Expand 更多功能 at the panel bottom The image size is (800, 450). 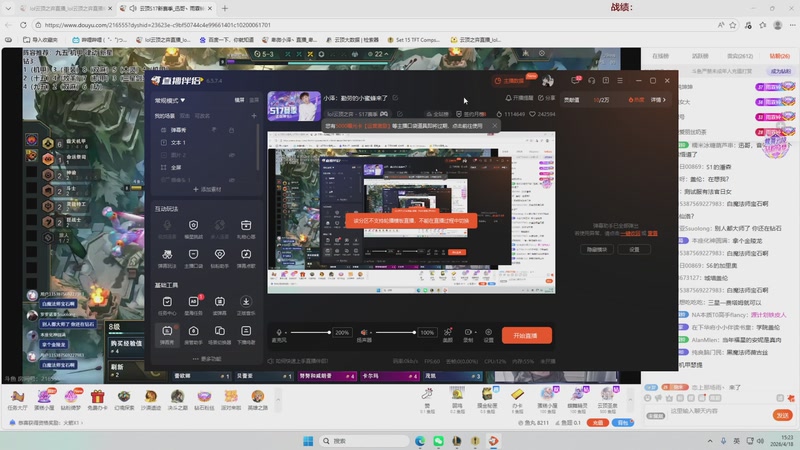pos(207,359)
